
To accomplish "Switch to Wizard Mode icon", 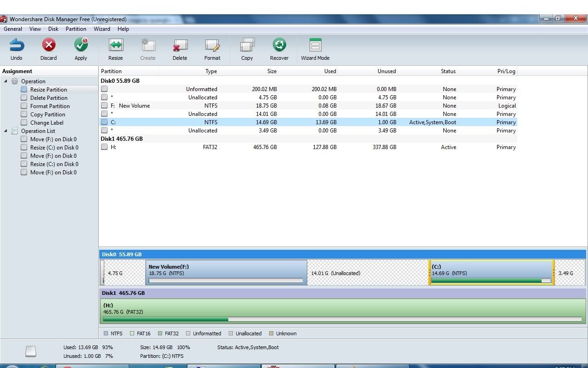I will point(315,45).
